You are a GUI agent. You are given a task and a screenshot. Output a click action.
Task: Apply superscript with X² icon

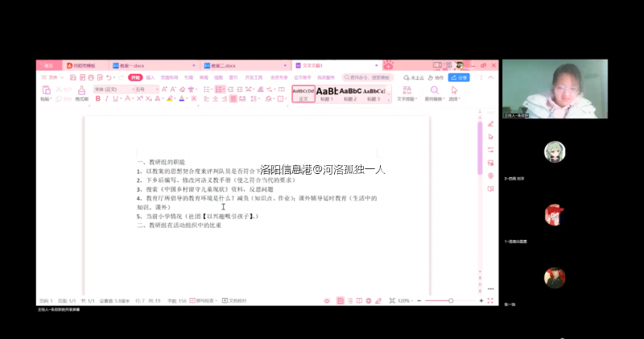click(x=139, y=98)
